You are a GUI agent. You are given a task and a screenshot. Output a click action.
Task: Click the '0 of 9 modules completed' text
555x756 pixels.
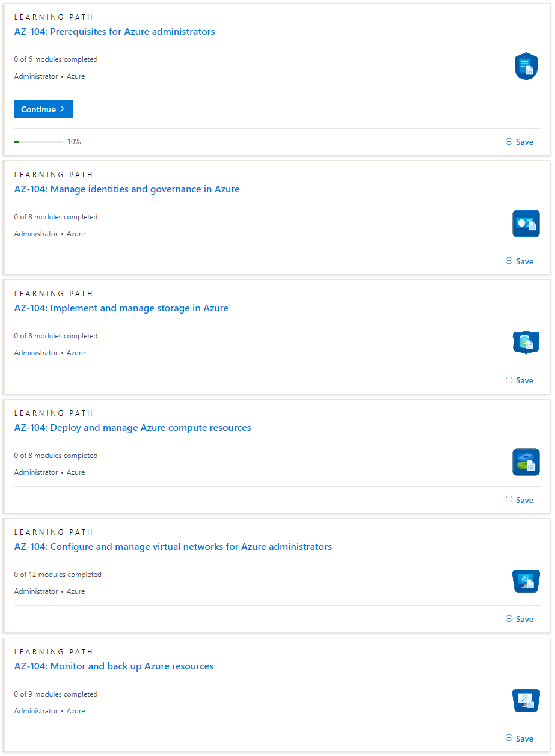pyautogui.click(x=56, y=694)
